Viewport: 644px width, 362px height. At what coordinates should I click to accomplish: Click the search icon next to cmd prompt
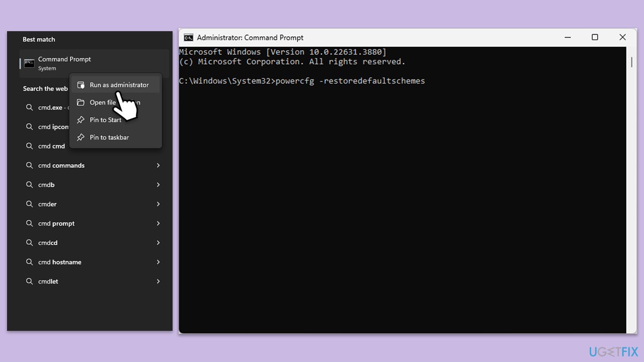(x=30, y=223)
